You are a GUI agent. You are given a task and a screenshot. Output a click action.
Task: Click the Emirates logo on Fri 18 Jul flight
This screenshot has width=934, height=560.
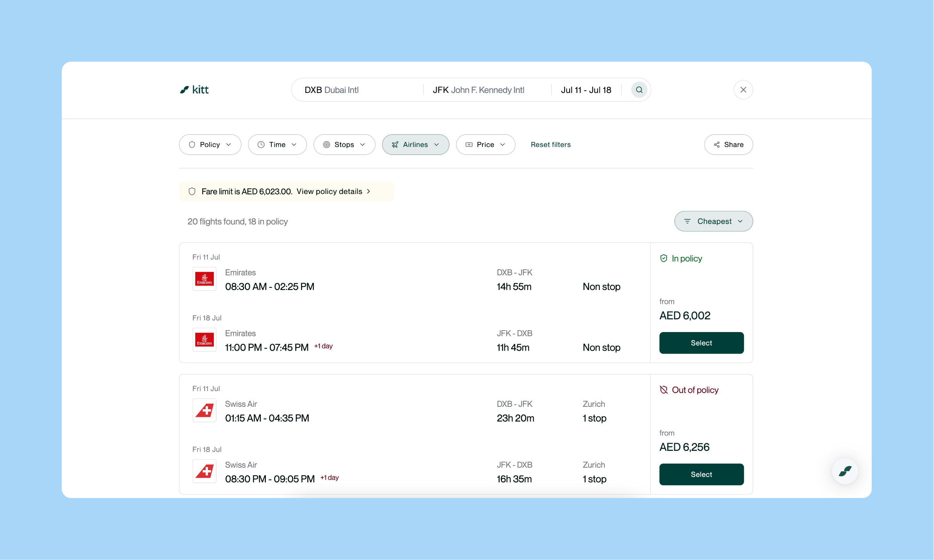(x=204, y=339)
